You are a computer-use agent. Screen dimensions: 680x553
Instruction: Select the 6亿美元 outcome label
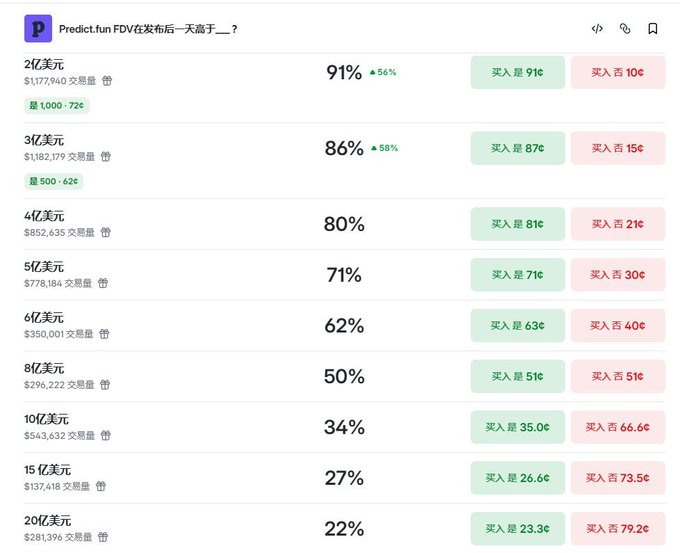tap(44, 317)
